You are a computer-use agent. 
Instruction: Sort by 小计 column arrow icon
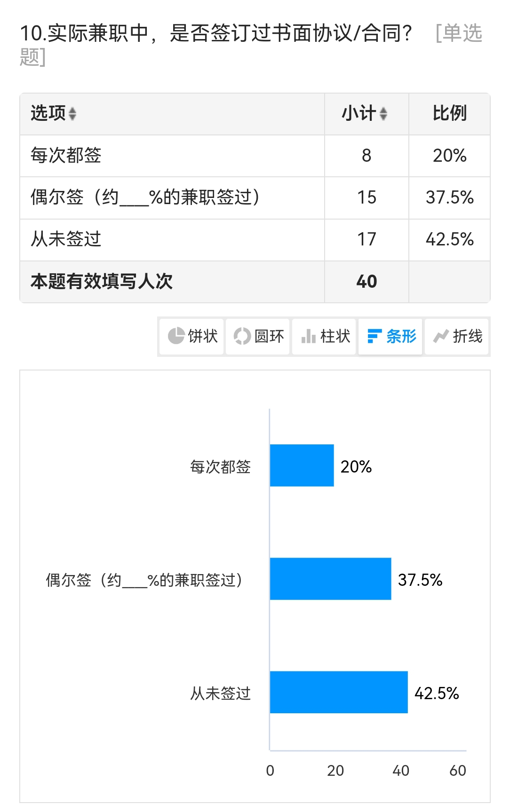pyautogui.click(x=383, y=114)
